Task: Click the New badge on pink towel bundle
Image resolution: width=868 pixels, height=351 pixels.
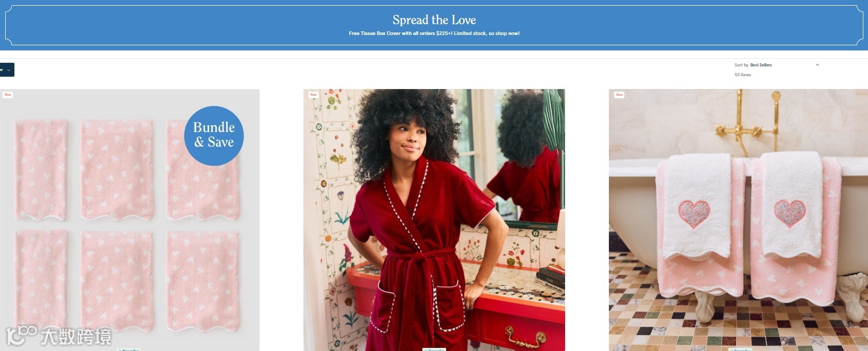Action: [x=8, y=95]
